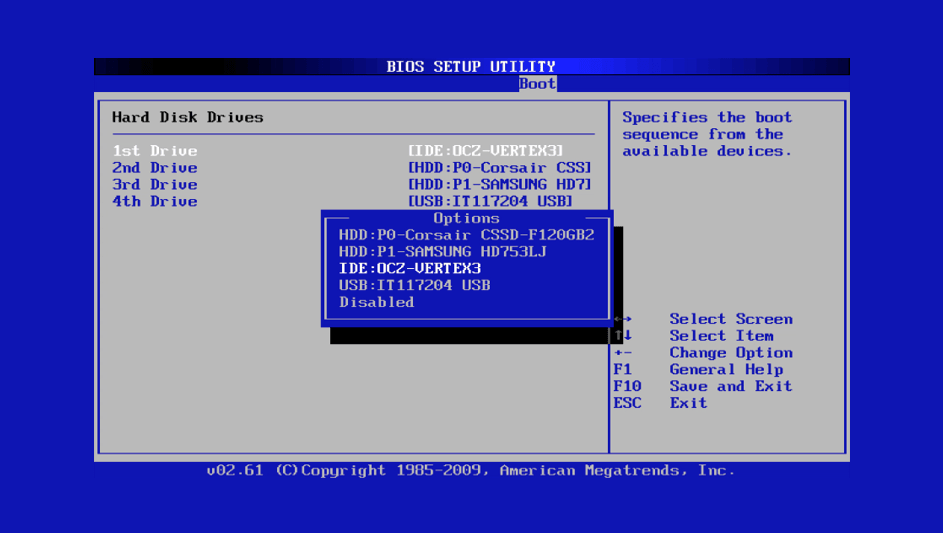Select the 1st Drive entry
The image size is (943, 533).
pyautogui.click(x=155, y=151)
